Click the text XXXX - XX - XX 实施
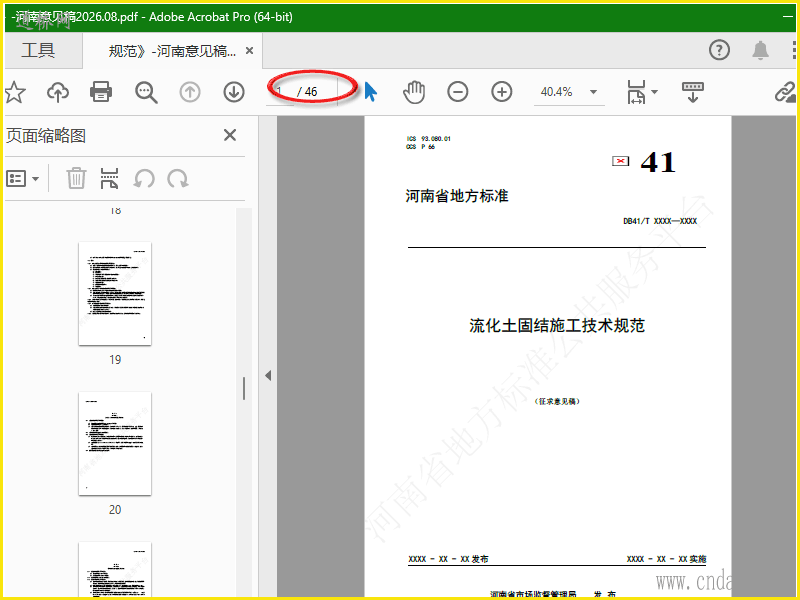 pos(666,559)
